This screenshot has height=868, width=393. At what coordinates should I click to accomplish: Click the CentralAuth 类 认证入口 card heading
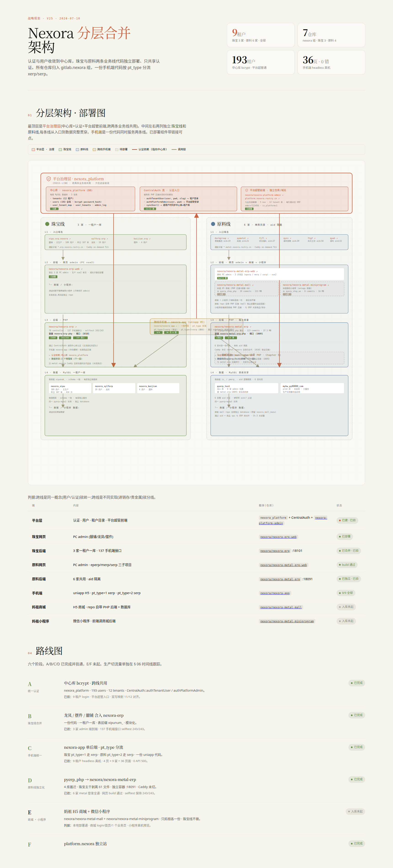coord(162,190)
